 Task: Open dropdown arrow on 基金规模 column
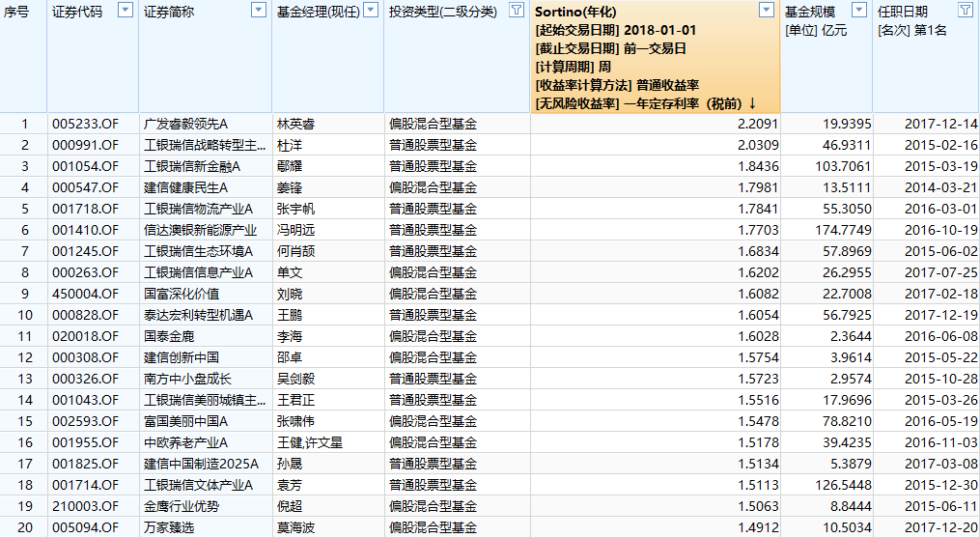point(860,10)
